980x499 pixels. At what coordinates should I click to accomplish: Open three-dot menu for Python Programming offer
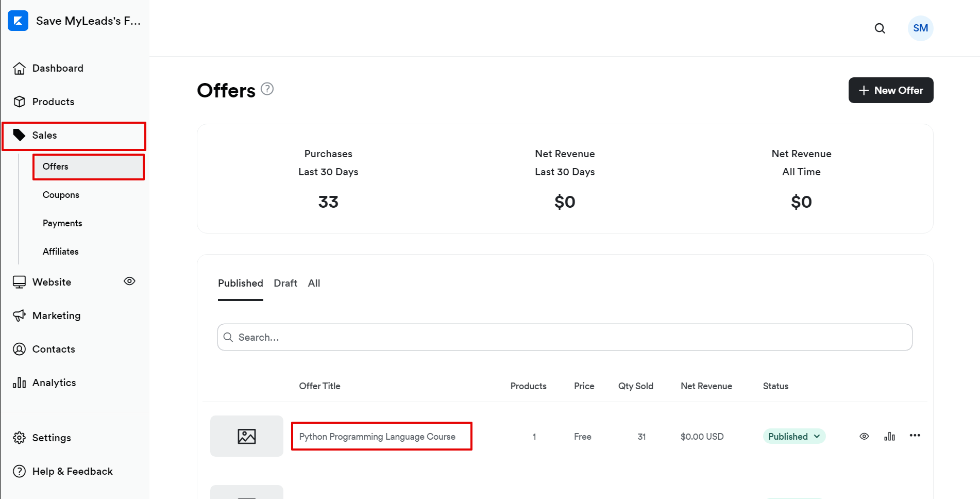pos(915,436)
